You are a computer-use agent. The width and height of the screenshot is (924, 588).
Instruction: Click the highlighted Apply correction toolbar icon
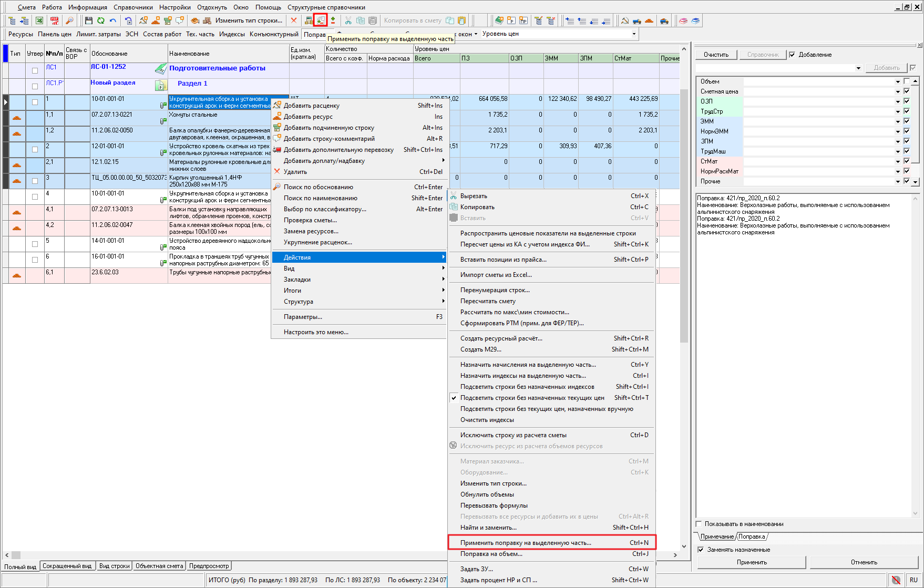click(x=320, y=20)
